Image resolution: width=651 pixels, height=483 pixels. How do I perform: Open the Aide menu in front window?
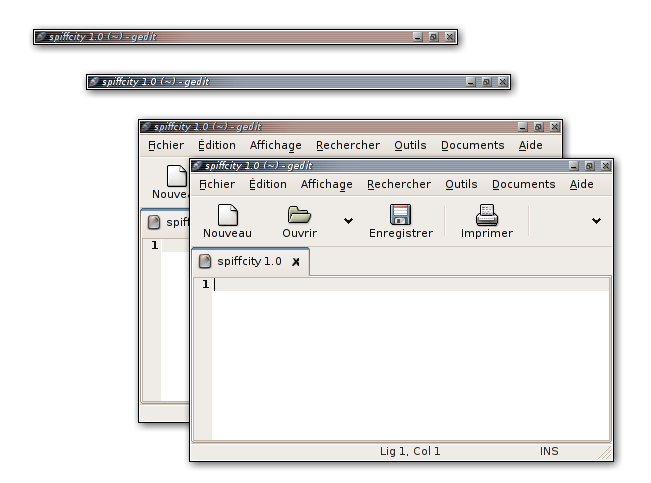[x=581, y=184]
